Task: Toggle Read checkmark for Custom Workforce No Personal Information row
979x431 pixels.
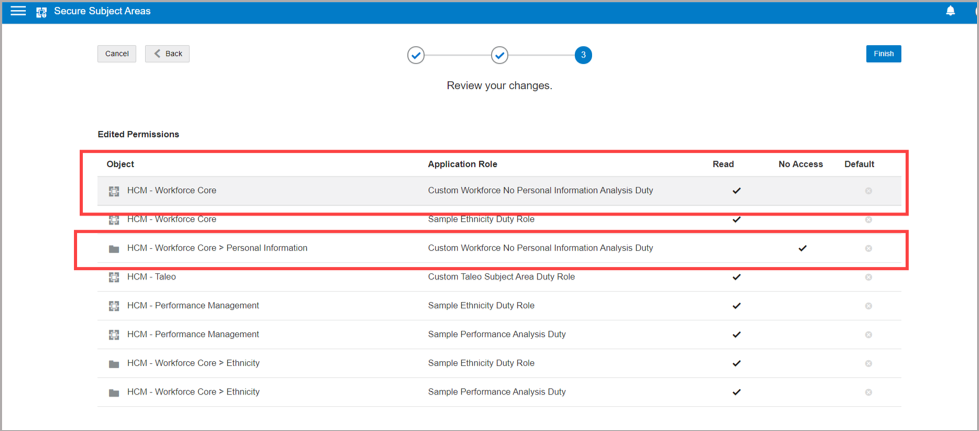Action: pos(737,190)
